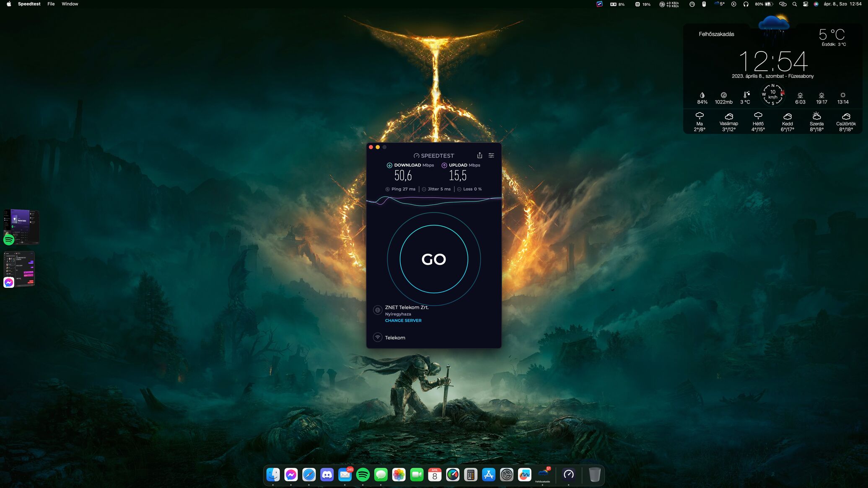Image resolution: width=868 pixels, height=488 pixels.
Task: Click the SPEEDTEST logo title
Action: click(434, 155)
